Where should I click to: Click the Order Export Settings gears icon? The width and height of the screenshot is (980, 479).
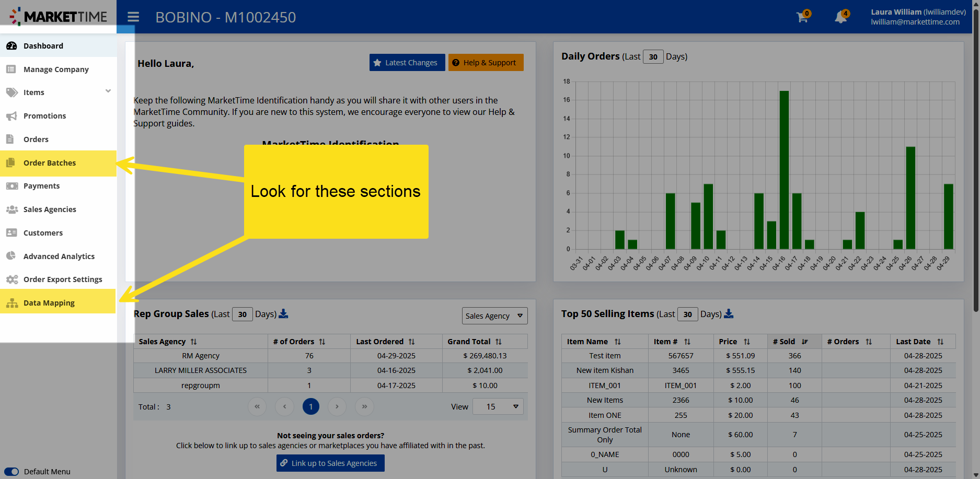11,279
